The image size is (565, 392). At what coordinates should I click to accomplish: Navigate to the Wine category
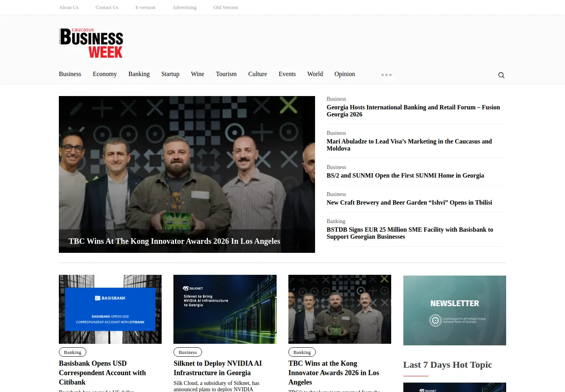coord(197,74)
